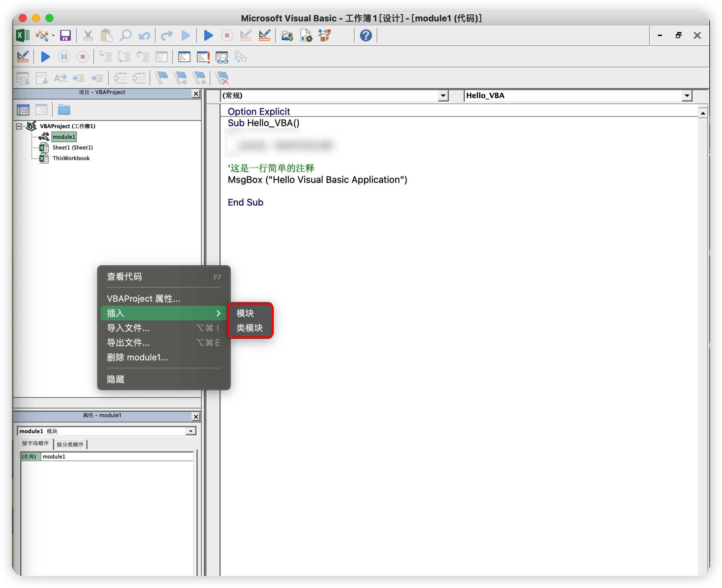
Task: Click the Uncomment Block icon with red lines
Action: pyautogui.click(x=139, y=78)
